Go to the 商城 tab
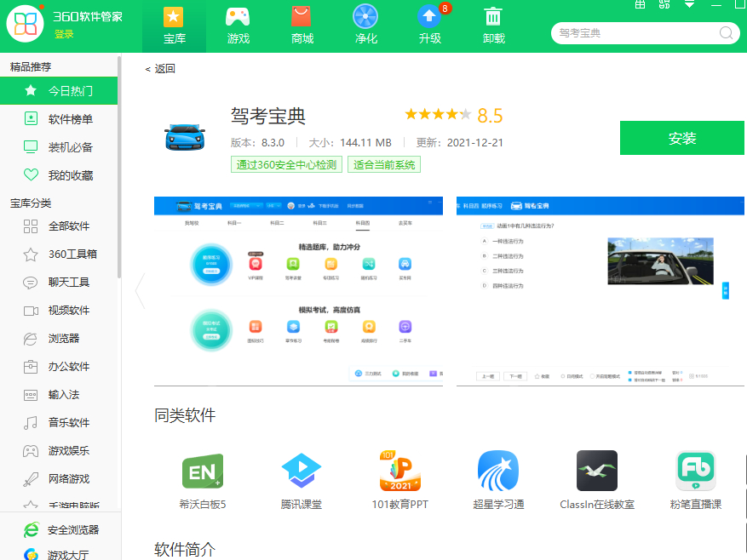747x560 pixels. 302,26
